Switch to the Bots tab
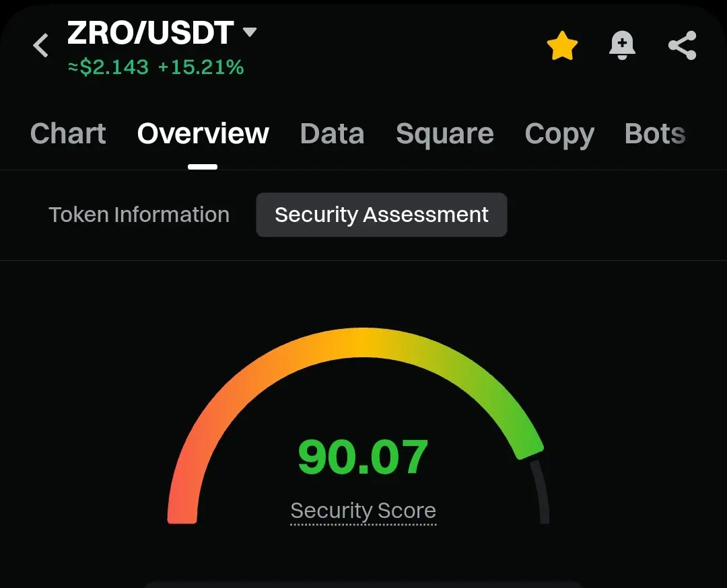 (x=655, y=134)
